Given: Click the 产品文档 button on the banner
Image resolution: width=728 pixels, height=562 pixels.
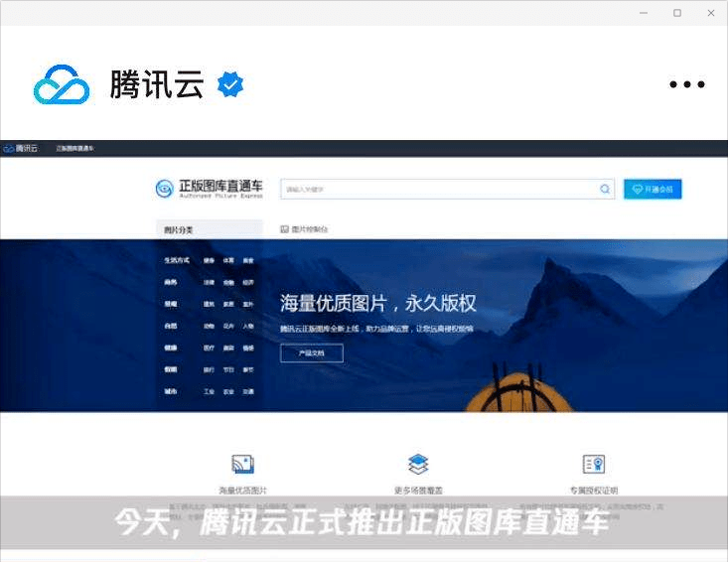Looking at the screenshot, I should 312,353.
